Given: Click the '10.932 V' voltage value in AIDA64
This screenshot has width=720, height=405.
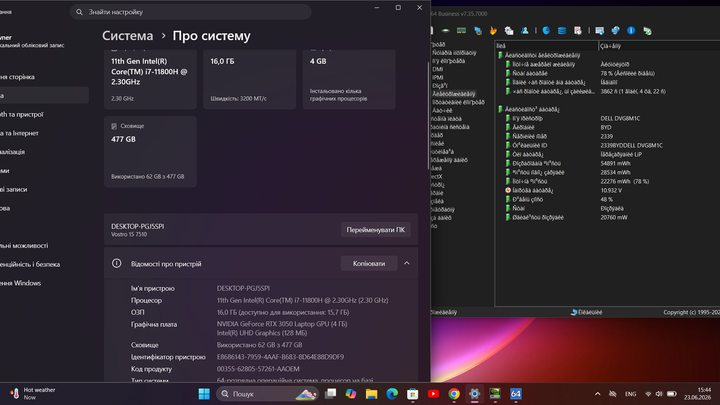Looking at the screenshot, I should pos(611,190).
